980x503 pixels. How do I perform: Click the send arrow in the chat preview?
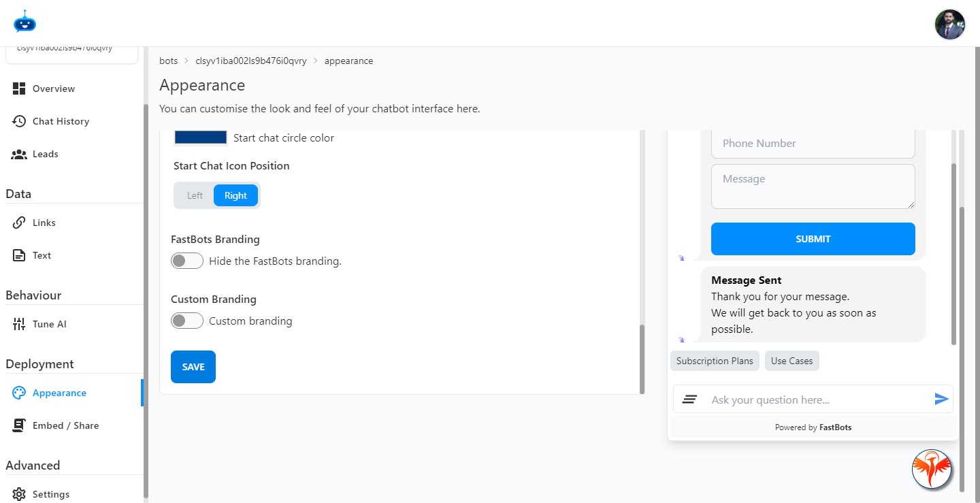[x=942, y=399]
